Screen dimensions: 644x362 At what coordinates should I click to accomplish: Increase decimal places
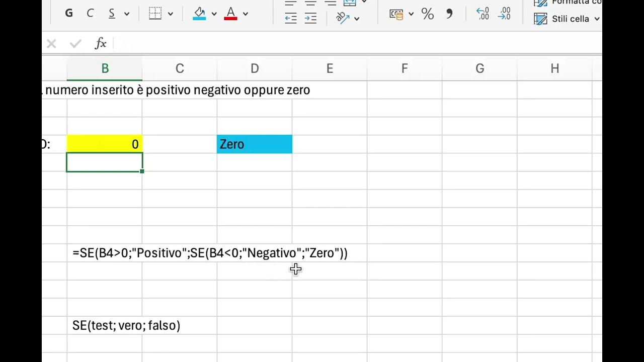482,14
